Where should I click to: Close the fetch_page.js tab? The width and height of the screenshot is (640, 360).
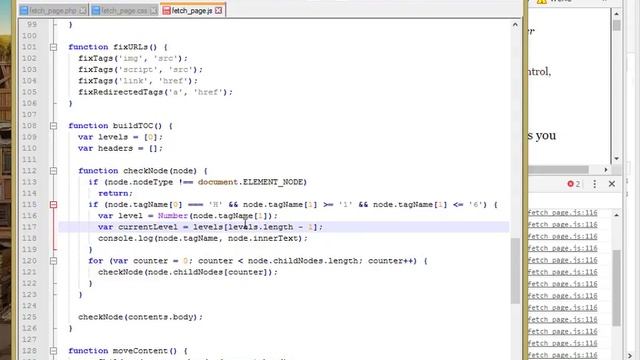(x=219, y=10)
